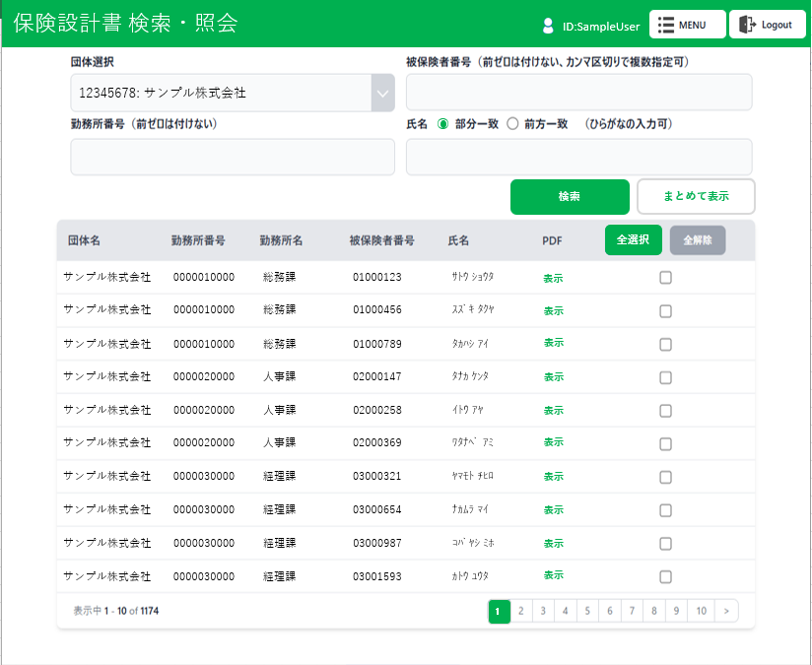Image resolution: width=812 pixels, height=665 pixels.
Task: Open 表示 PDF link for 02000147
Action: point(553,377)
